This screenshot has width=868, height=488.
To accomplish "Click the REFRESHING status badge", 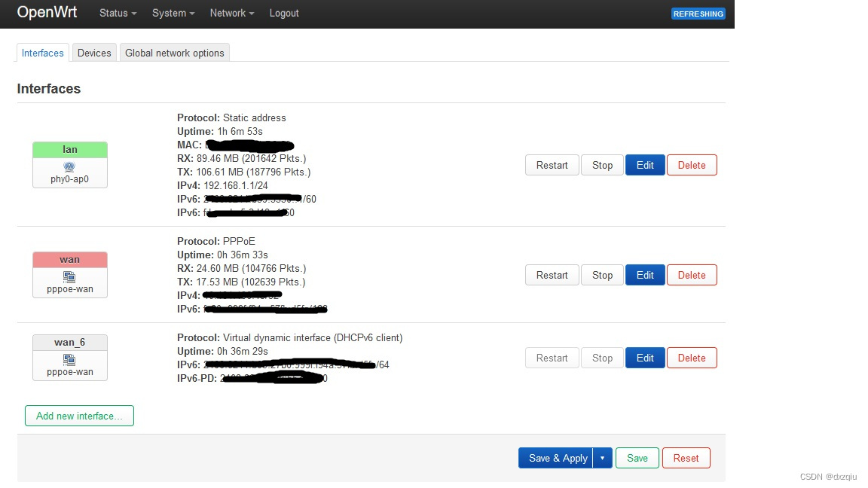I will click(x=698, y=14).
